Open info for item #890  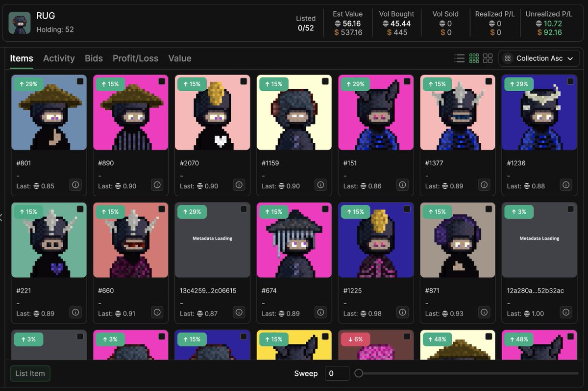coord(157,185)
